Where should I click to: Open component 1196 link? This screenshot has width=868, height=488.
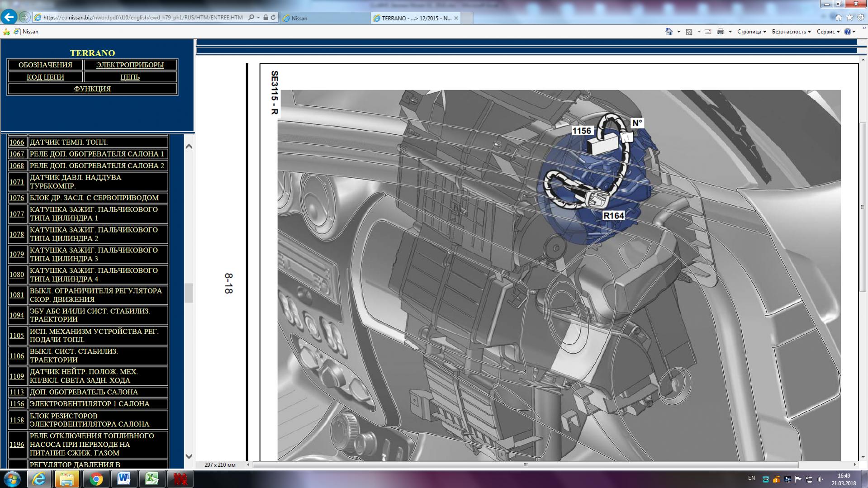[x=17, y=444]
